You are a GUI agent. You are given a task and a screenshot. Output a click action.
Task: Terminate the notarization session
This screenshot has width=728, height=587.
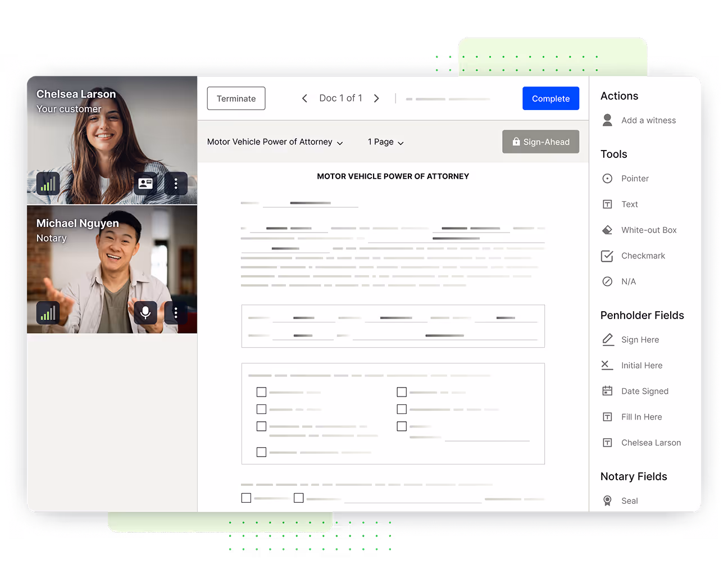pos(236,98)
